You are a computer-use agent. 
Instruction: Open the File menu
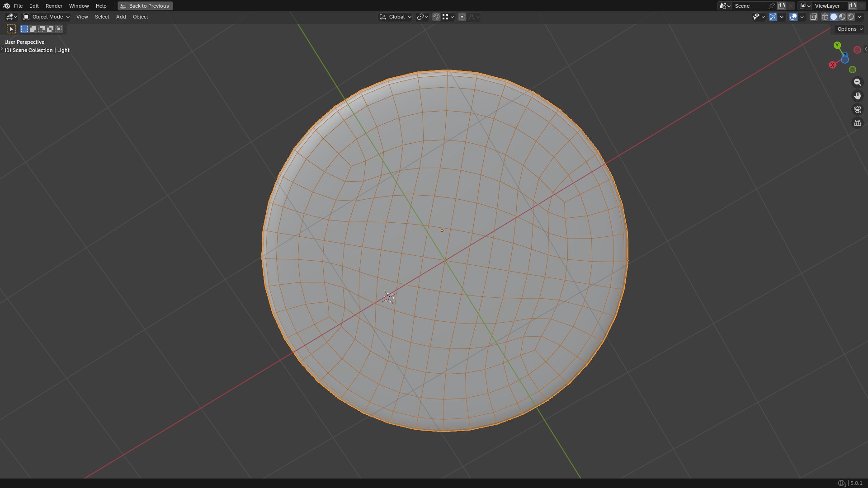(18, 6)
